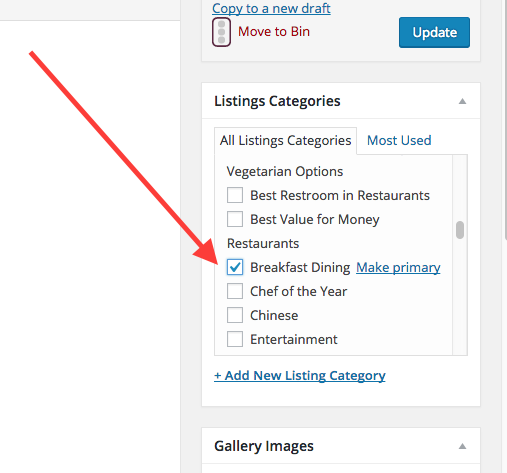The height and width of the screenshot is (473, 507).
Task: Collapse the Listings Categories panel arrow
Action: pos(462,101)
